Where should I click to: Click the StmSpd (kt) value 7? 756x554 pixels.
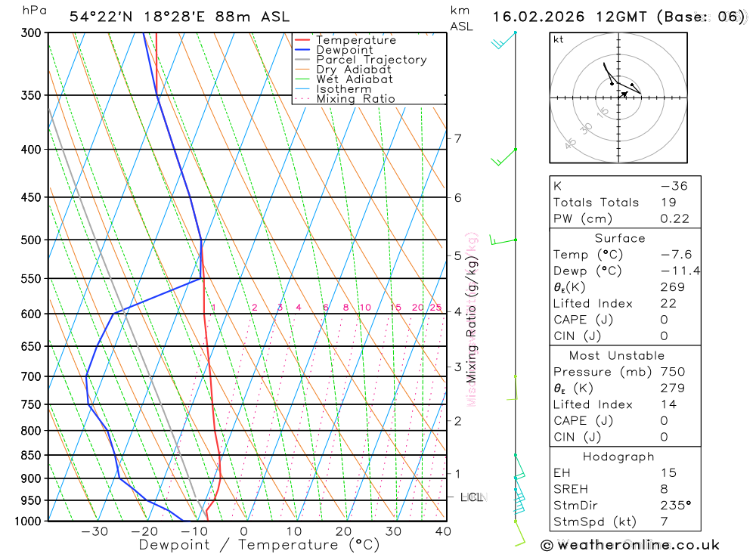point(664,522)
